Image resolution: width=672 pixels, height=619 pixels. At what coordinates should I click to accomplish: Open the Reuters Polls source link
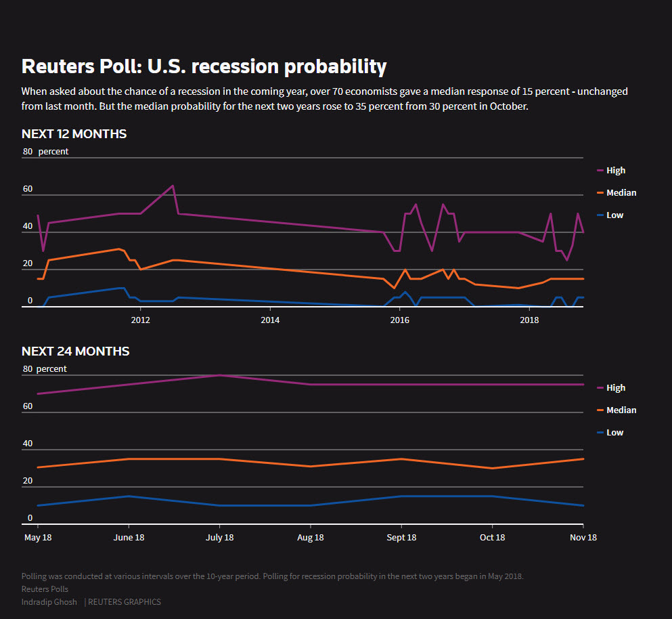point(45,589)
